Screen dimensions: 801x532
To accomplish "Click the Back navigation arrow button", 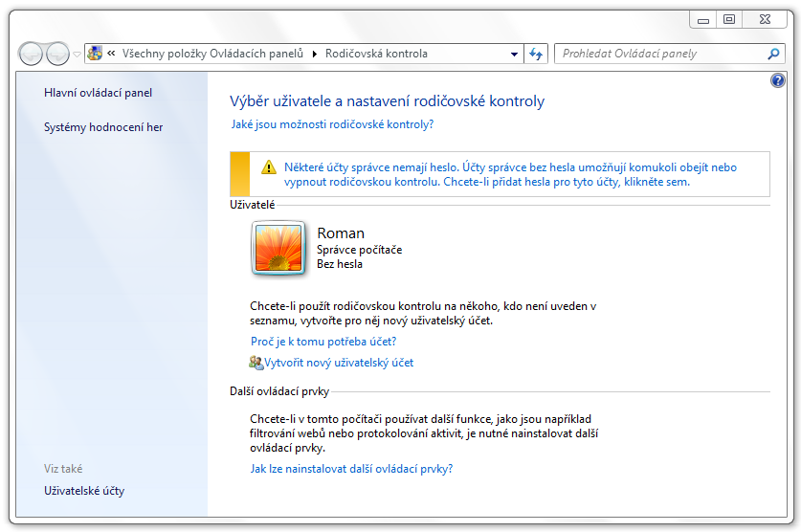I will [x=31, y=53].
